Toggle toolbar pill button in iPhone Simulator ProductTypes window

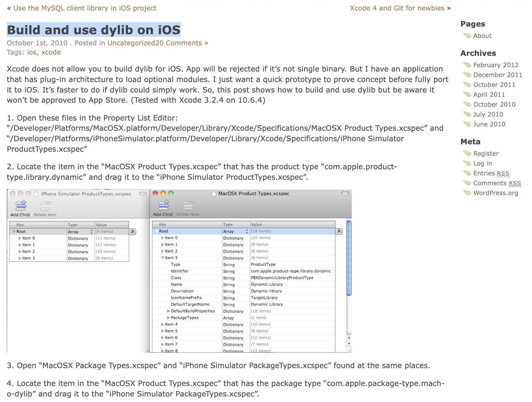coord(143,194)
